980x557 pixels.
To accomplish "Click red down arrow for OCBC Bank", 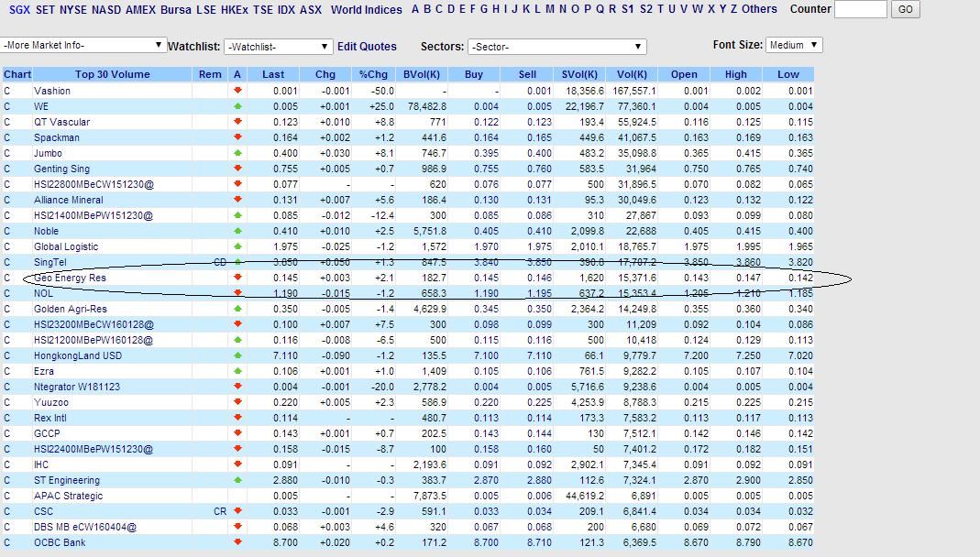I will pyautogui.click(x=237, y=542).
